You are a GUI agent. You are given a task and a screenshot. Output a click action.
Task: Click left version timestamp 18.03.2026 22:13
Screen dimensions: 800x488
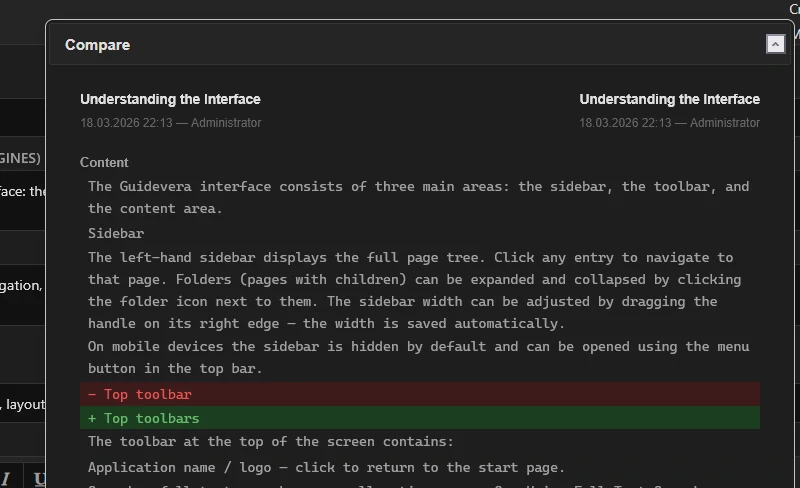click(127, 123)
